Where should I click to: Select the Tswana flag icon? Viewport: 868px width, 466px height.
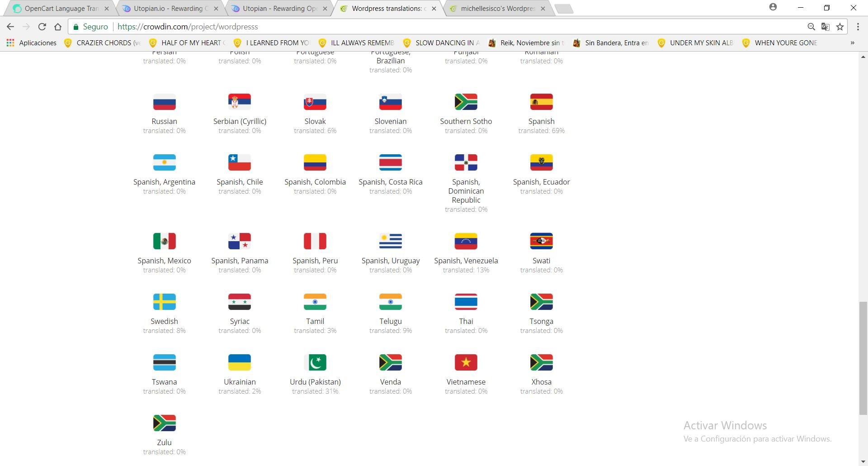tap(164, 363)
